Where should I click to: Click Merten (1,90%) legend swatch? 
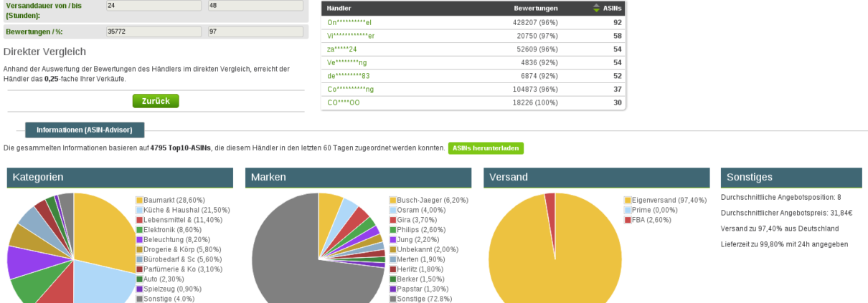392,259
